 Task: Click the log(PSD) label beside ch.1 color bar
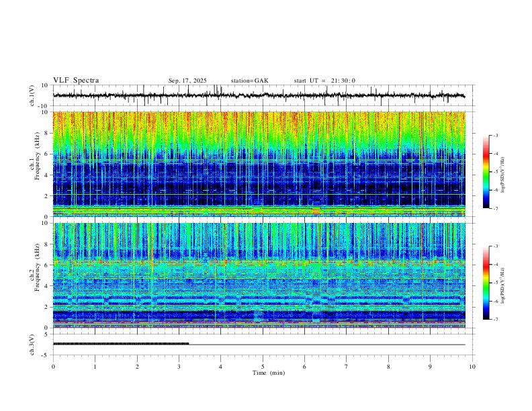click(502, 175)
